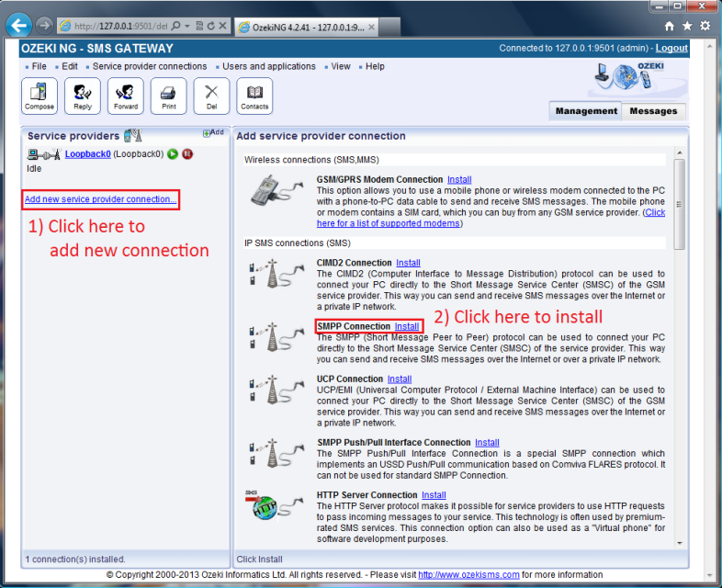This screenshot has width=722, height=588.
Task: Click the Compose toolbar icon
Action: [39, 96]
